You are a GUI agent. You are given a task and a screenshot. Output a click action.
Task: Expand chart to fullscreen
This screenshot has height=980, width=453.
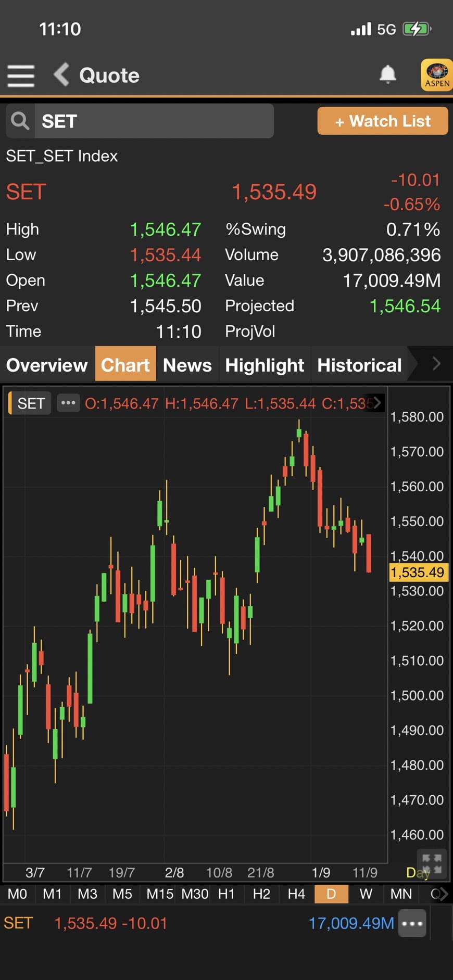(x=431, y=863)
